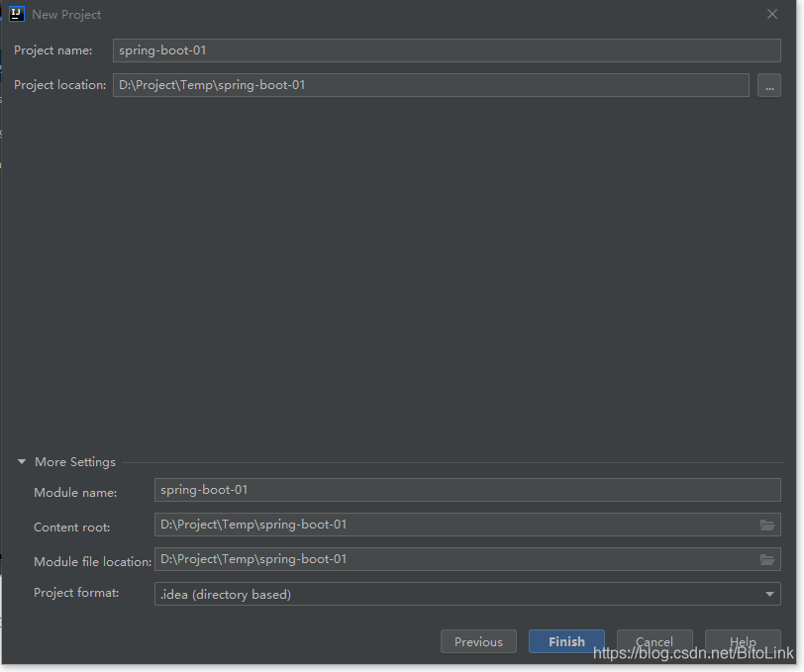Image resolution: width=804 pixels, height=672 pixels.
Task: Click the 'Content root:' label
Action: (x=71, y=528)
